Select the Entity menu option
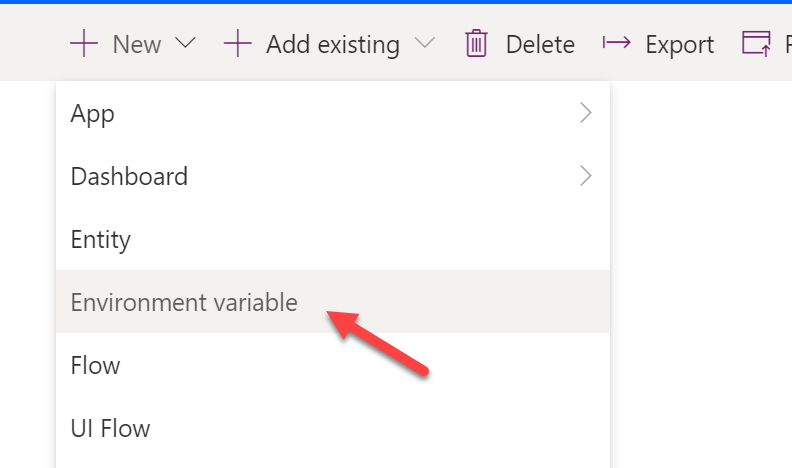The width and height of the screenshot is (792, 468). (333, 239)
